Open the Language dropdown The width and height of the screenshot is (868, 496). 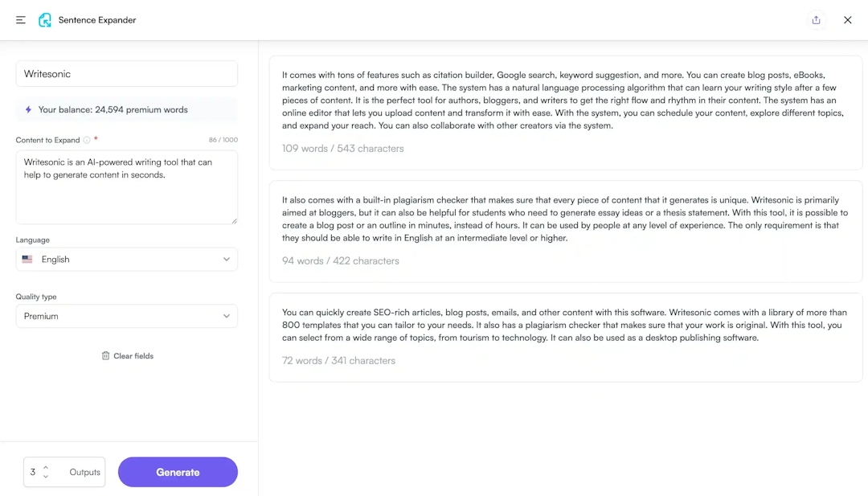(126, 259)
